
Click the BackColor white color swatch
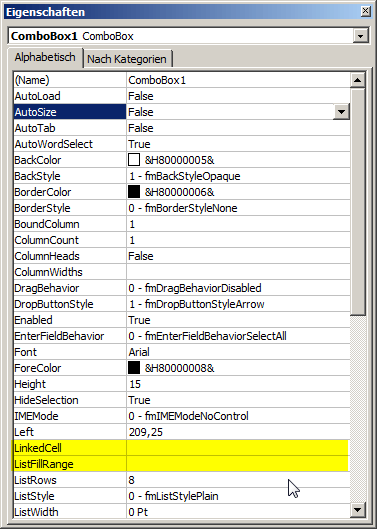pyautogui.click(x=134, y=160)
